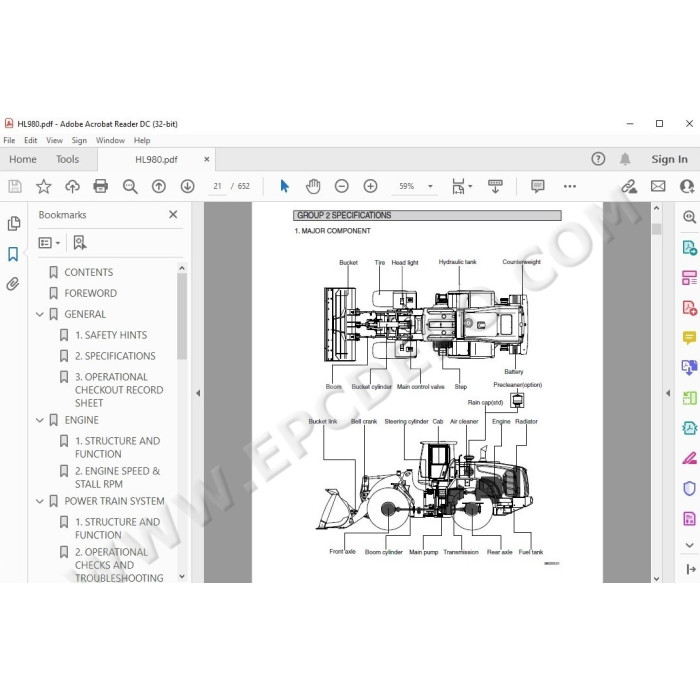The width and height of the screenshot is (700, 700).
Task: Open Window menu
Action: coord(110,140)
